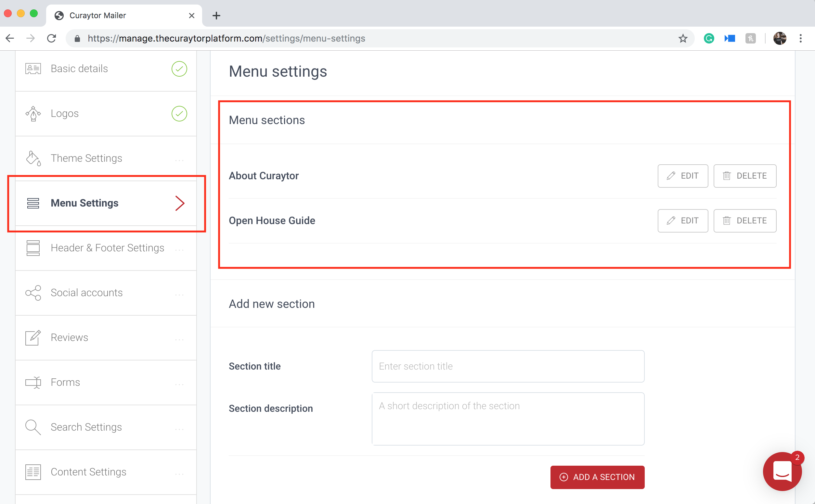The width and height of the screenshot is (815, 504).
Task: Expand Menu Settings via red chevron
Action: click(x=180, y=203)
